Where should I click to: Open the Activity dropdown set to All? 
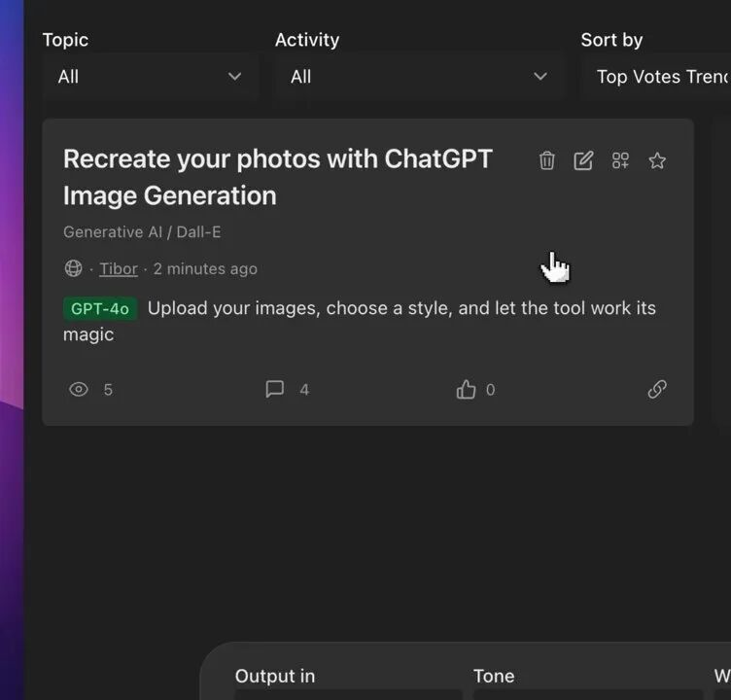[419, 77]
